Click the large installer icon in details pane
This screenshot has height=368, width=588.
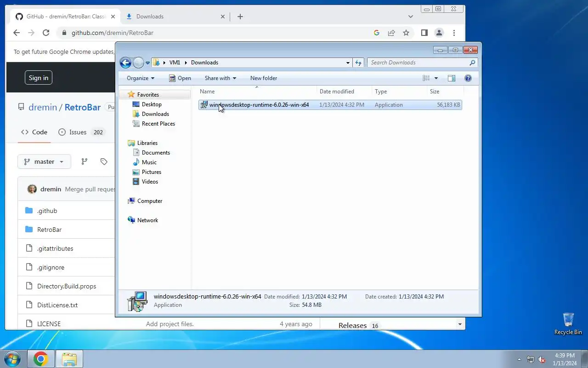[x=137, y=301]
